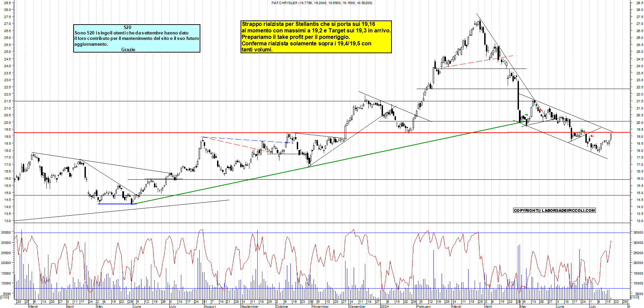Click the 'December' month label on time axis

tap(357, 306)
